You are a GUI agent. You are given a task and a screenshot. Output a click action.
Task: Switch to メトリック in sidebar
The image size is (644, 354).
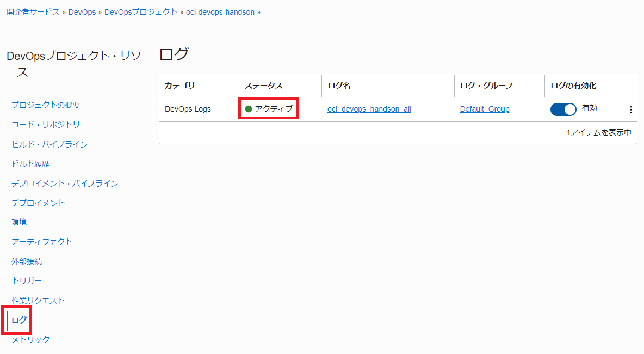(x=30, y=340)
